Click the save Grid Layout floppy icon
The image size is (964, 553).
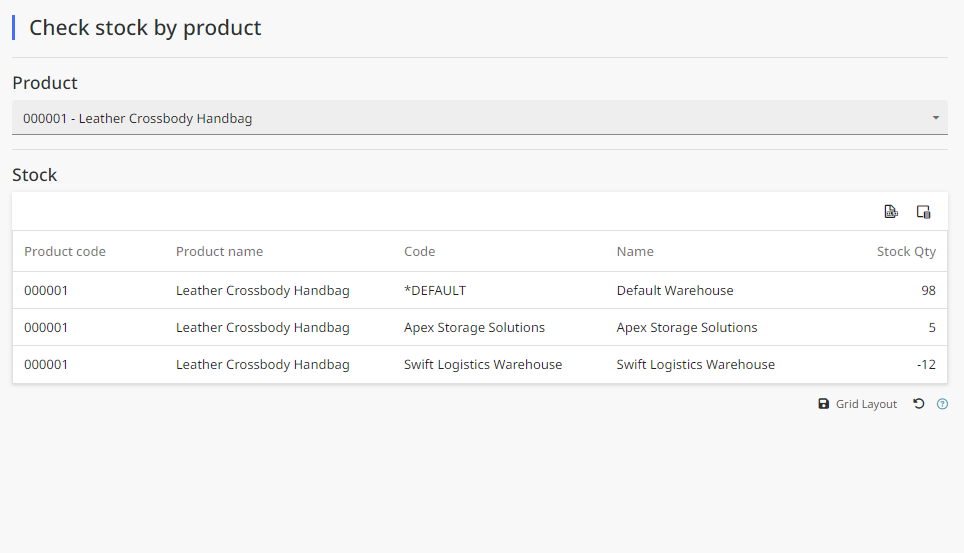[x=824, y=404]
